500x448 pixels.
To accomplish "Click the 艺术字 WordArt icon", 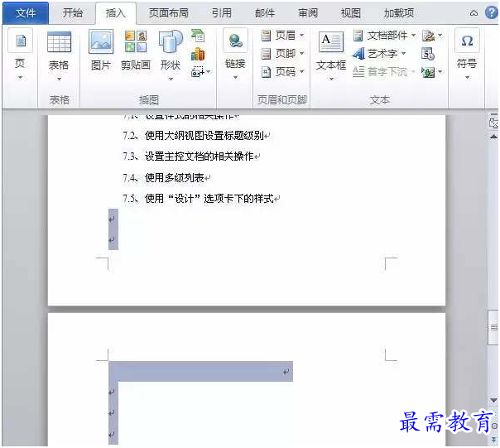I will pos(358,54).
